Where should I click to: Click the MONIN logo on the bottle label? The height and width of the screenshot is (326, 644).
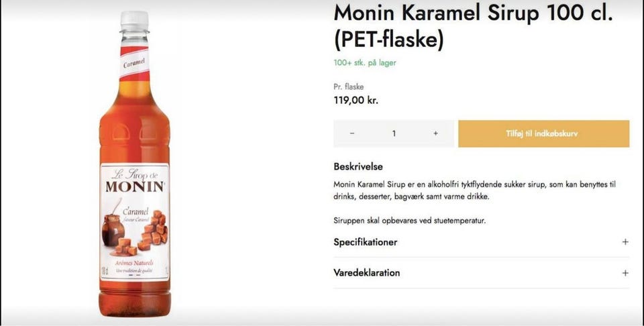(x=134, y=186)
